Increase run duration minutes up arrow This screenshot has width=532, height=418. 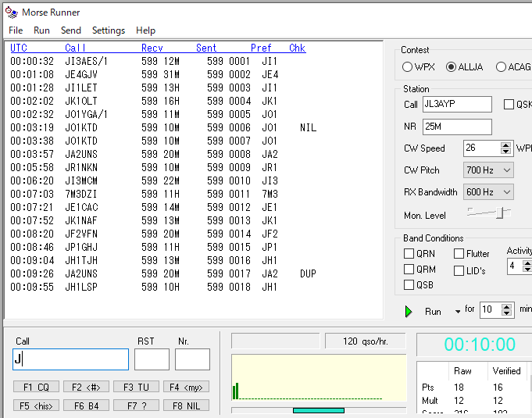[506, 306]
